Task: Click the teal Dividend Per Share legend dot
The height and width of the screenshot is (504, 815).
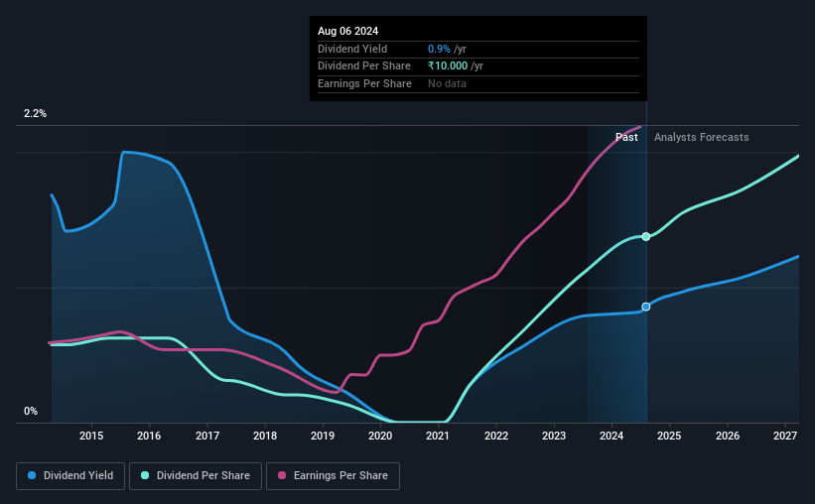Action: pos(145,475)
